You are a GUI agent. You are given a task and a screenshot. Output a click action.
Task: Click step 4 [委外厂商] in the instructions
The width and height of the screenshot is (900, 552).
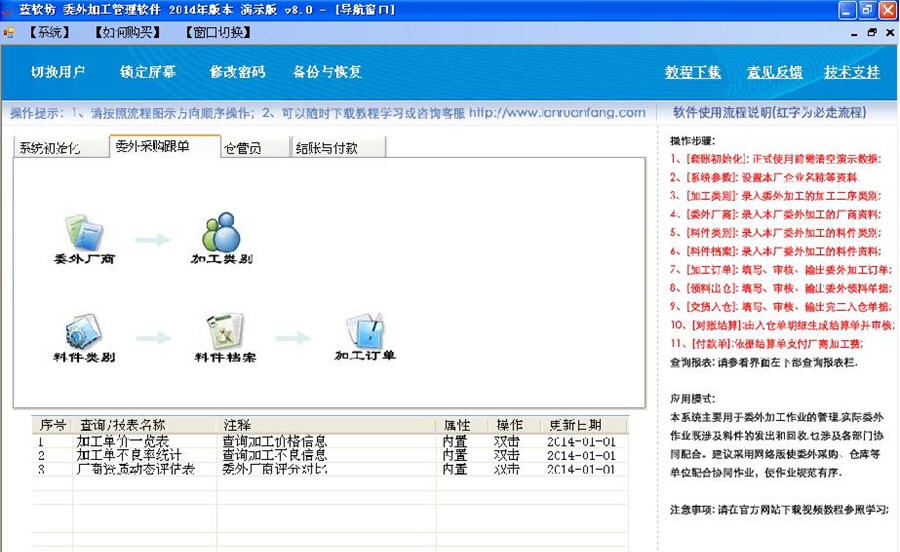tap(775, 214)
